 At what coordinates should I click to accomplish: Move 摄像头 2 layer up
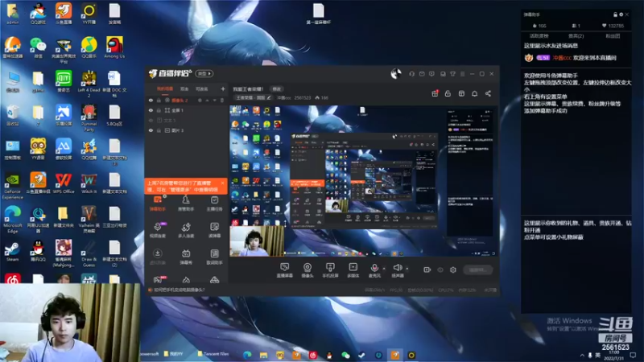tap(208, 100)
